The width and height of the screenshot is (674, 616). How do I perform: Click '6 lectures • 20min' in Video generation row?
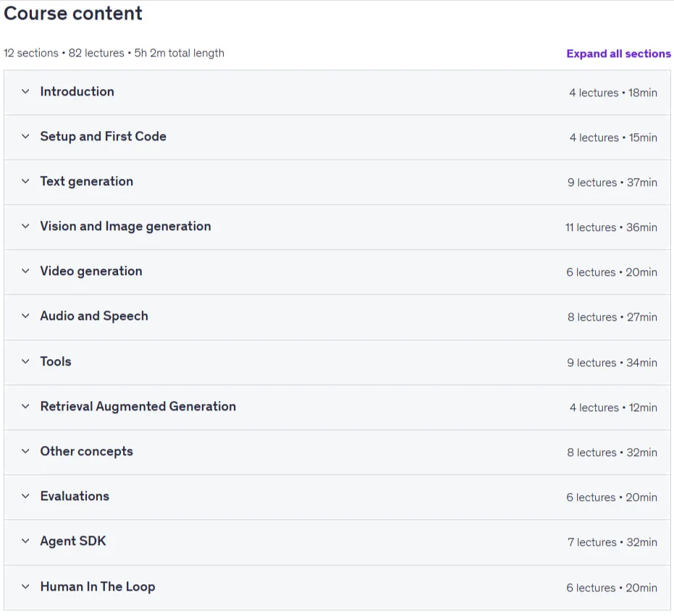[x=612, y=272]
